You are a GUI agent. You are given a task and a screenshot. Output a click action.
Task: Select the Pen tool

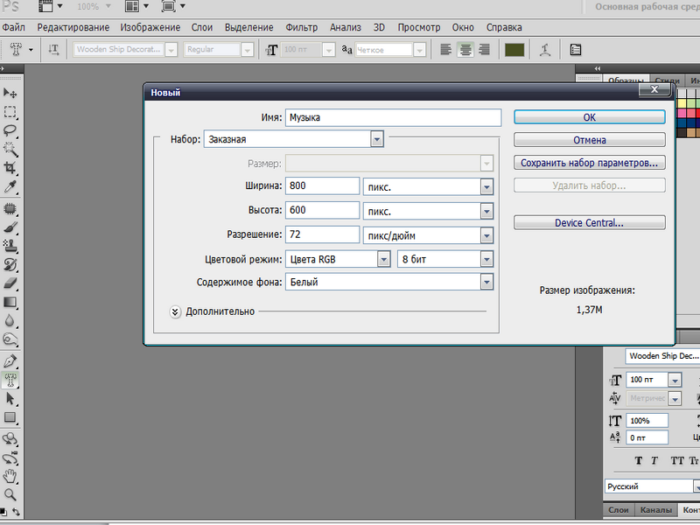click(10, 361)
